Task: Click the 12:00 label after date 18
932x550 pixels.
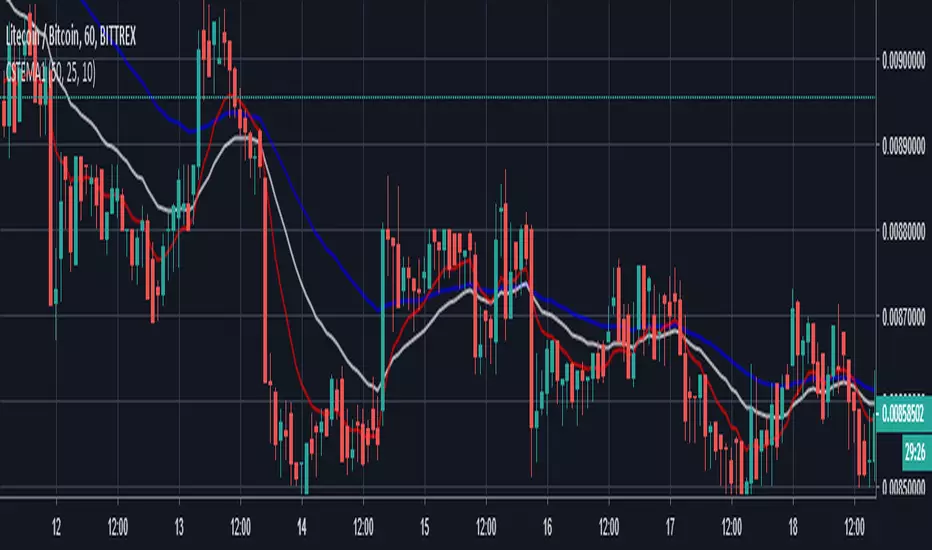Action: coord(854,527)
